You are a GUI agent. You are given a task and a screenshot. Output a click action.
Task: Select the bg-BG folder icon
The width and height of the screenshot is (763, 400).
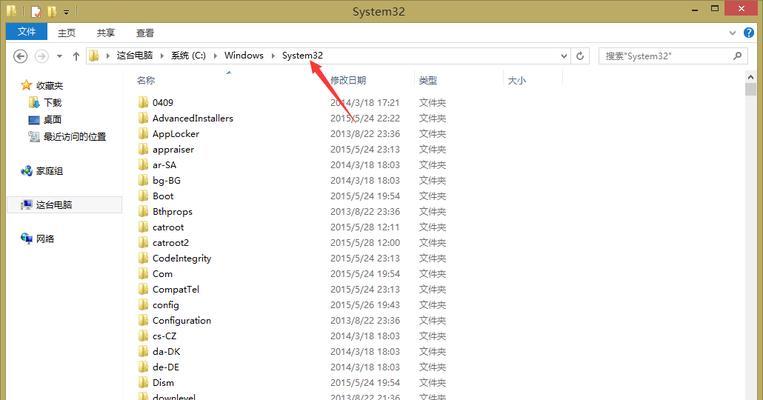[143, 180]
